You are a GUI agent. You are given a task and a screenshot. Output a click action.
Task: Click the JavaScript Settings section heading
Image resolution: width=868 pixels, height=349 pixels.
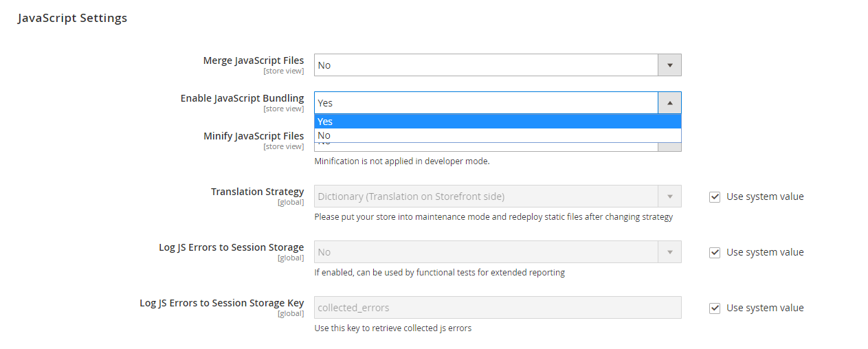point(72,18)
